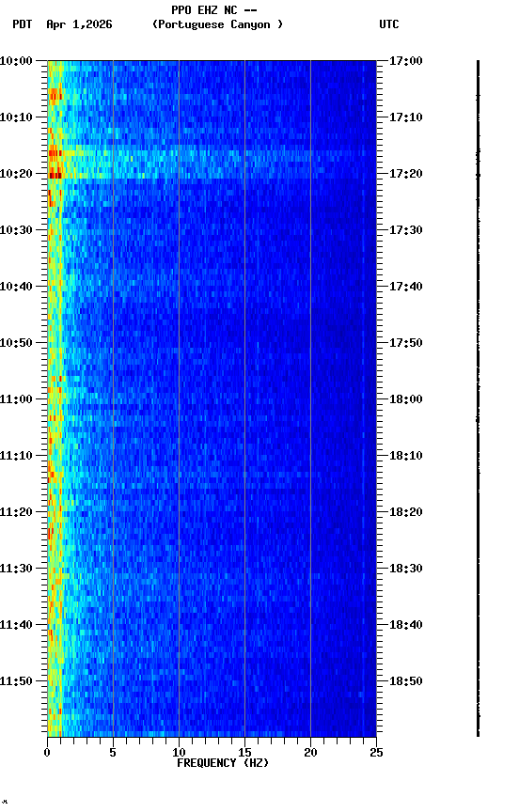Click the 11:50 PDT time label
Viewport: 519px width, 812px height.
click(16, 682)
